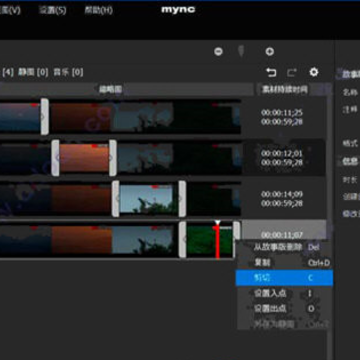Click left trim handle of second row clip
Image resolution: width=360 pixels, height=360 pixels.
pyautogui.click(x=55, y=158)
